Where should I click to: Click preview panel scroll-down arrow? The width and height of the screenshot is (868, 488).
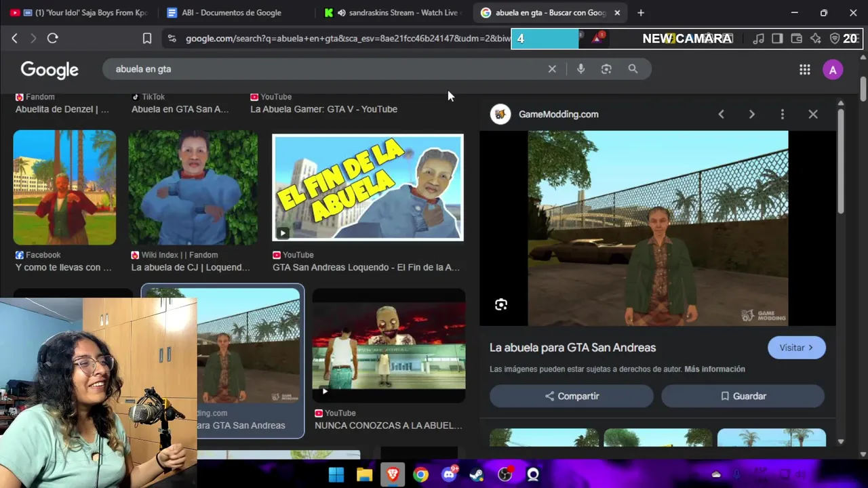(x=841, y=442)
